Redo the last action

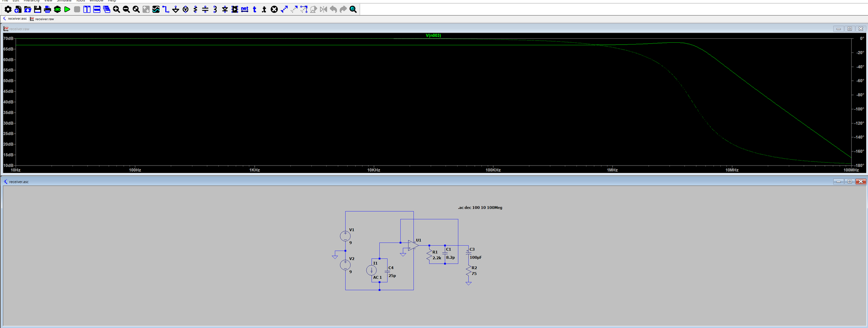point(343,9)
